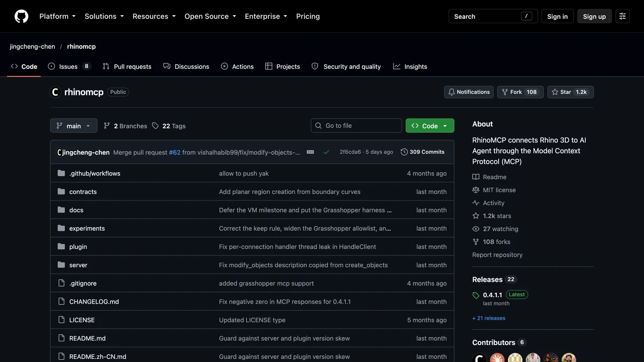Click the Go to file input field

(356, 126)
